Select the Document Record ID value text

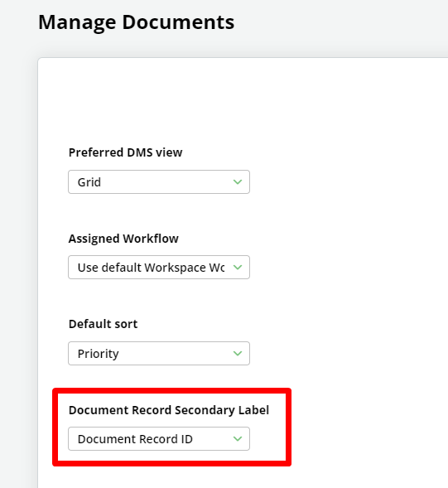(x=135, y=439)
